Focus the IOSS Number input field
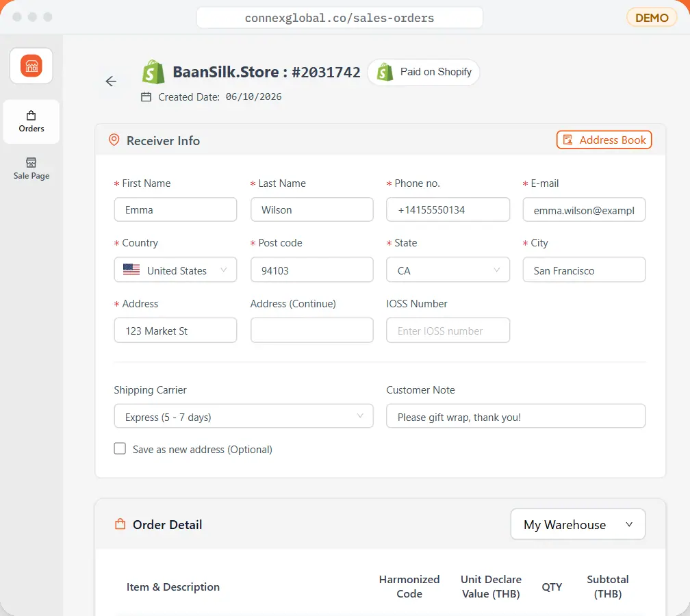 [x=448, y=331]
